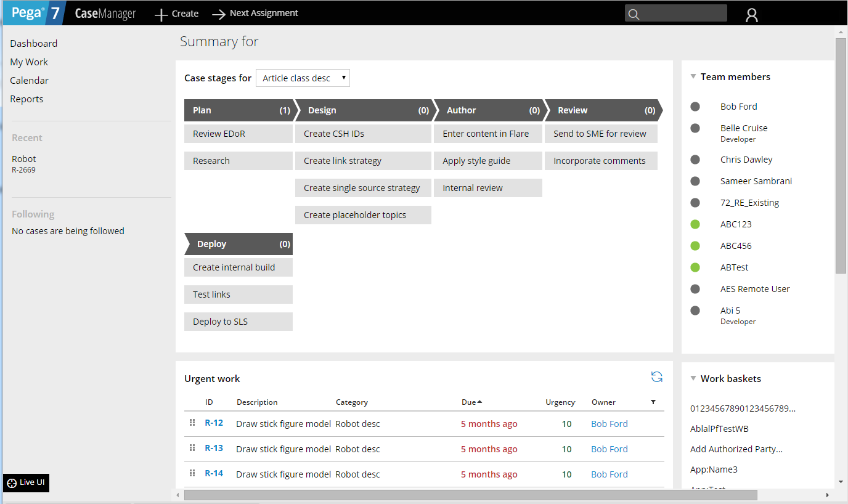Click the Live UI icon
The image size is (848, 504).
pyautogui.click(x=11, y=482)
